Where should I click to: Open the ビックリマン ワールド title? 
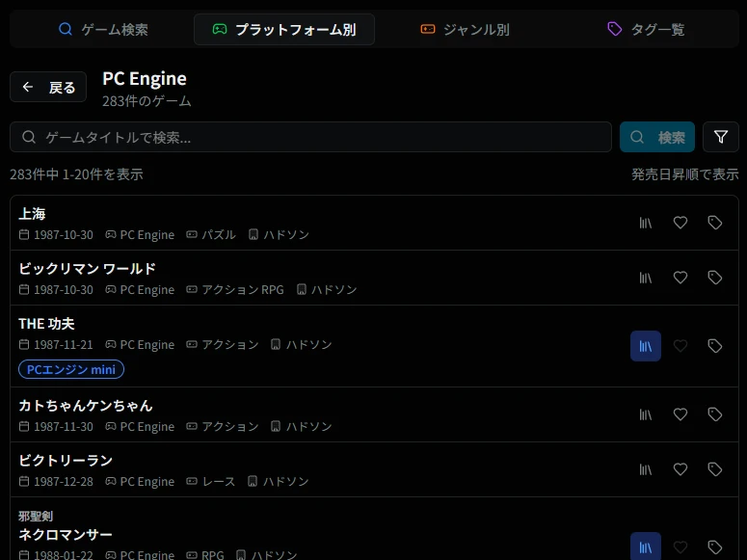pos(87,269)
